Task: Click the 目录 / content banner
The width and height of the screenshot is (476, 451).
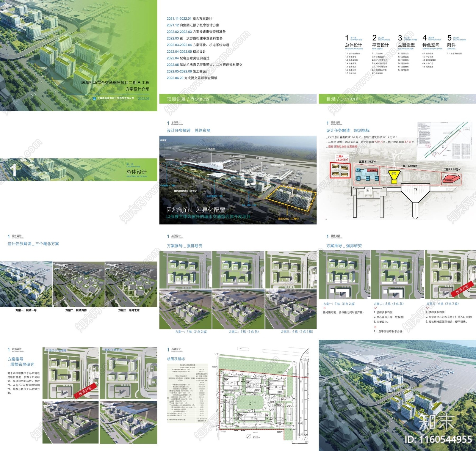Action: [397, 99]
